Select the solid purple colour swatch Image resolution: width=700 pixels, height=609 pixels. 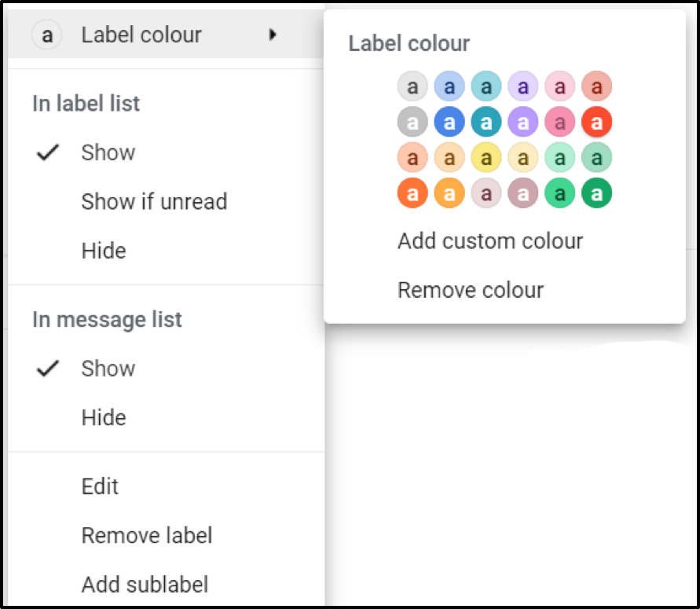pyautogui.click(x=523, y=122)
